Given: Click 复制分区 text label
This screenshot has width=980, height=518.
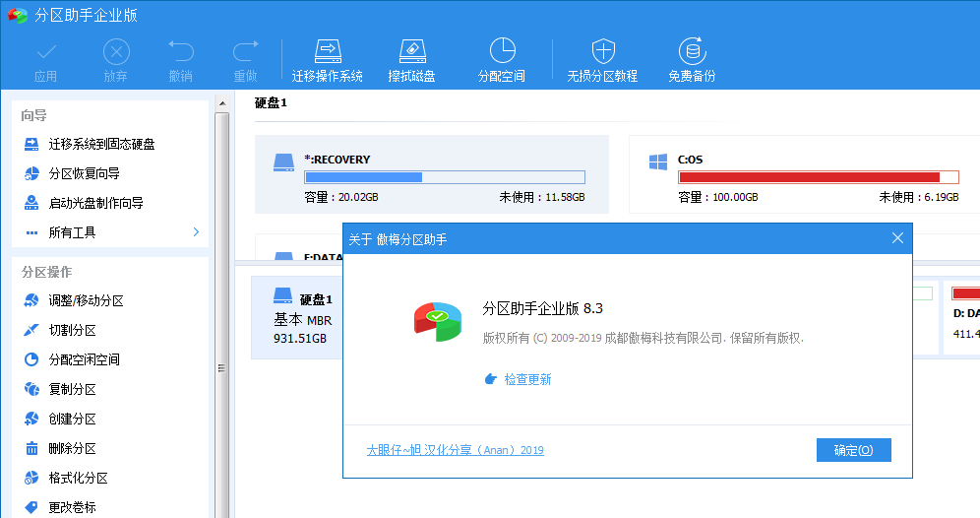Looking at the screenshot, I should (73, 389).
